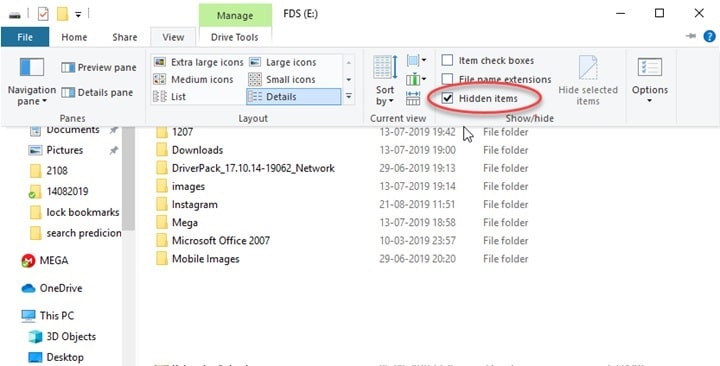Click Documents in navigation pane
The height and width of the screenshot is (366, 720).
point(73,130)
